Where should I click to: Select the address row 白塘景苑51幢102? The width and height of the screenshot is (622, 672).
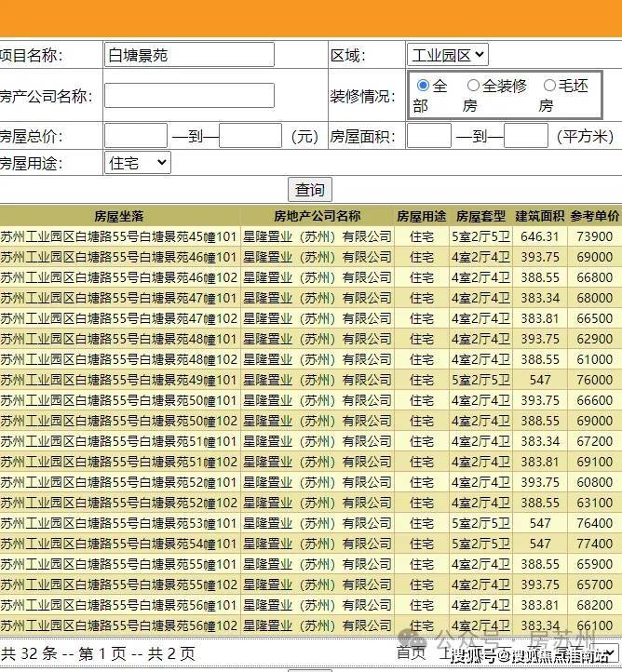click(x=119, y=462)
